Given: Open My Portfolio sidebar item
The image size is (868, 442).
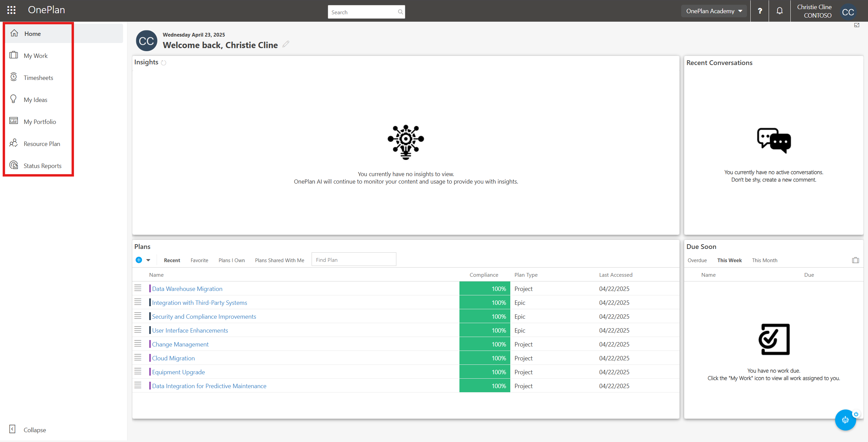Looking at the screenshot, I should point(40,122).
